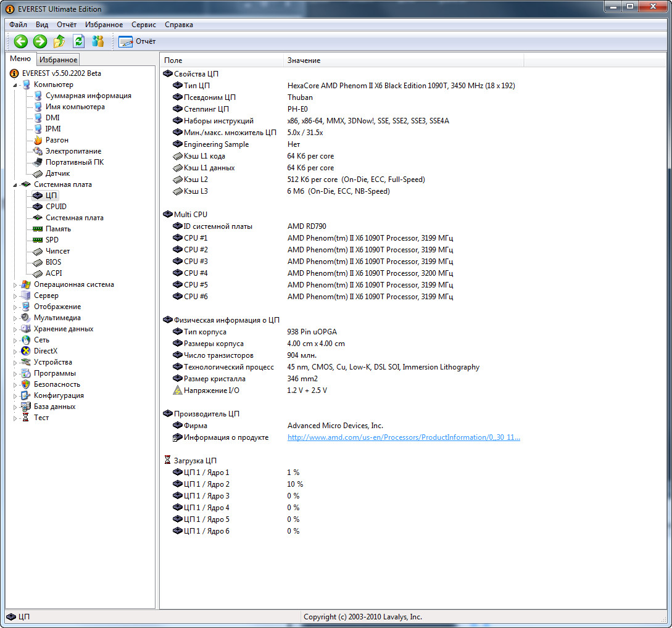Collapse the Системная плата tree node
This screenshot has width=672, height=628.
tap(15, 185)
